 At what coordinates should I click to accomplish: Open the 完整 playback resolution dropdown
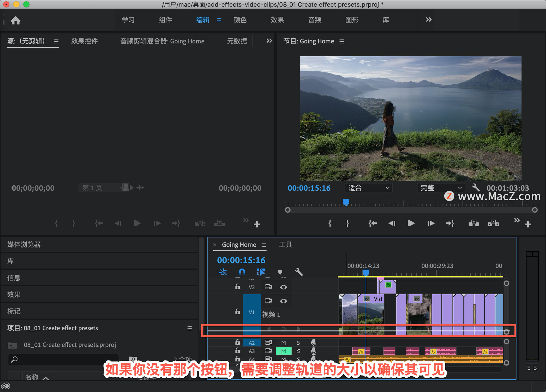tap(441, 188)
